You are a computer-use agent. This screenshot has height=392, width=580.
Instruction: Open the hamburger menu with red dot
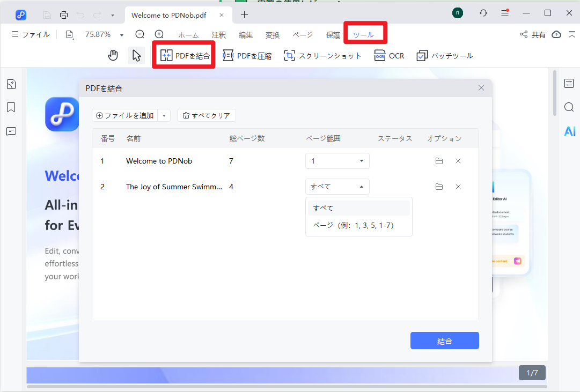pyautogui.click(x=505, y=13)
